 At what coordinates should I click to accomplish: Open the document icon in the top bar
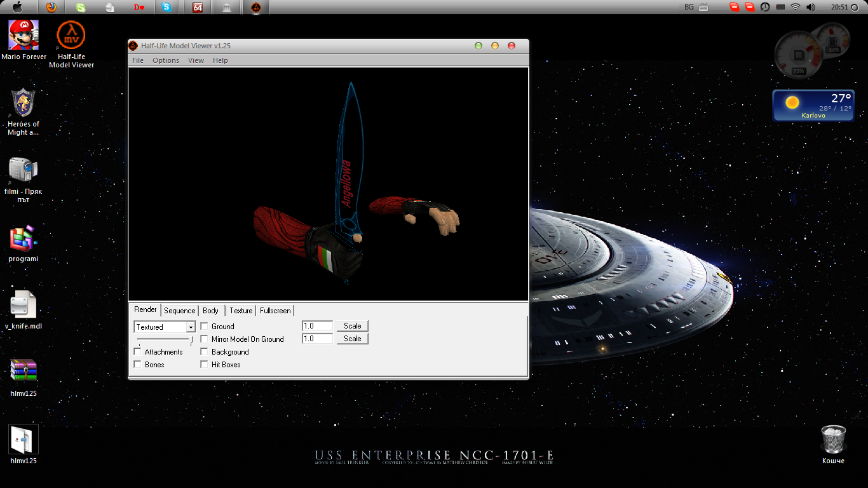[x=110, y=8]
